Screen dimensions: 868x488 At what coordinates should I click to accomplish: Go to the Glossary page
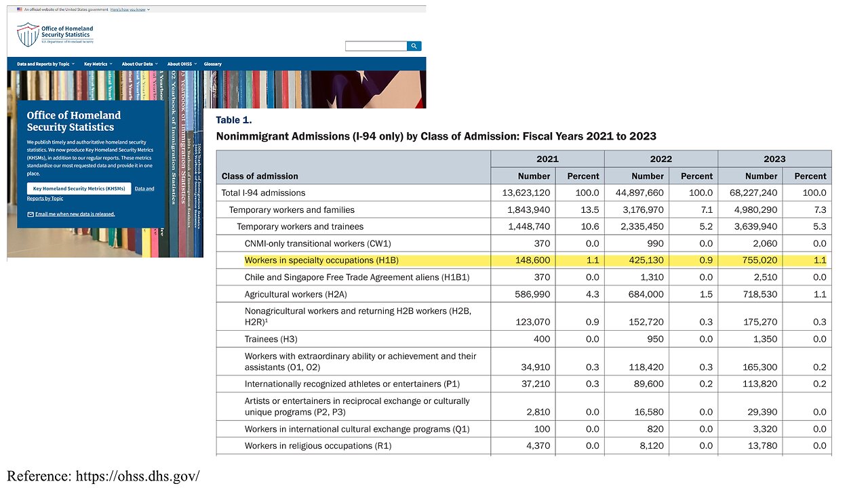213,64
